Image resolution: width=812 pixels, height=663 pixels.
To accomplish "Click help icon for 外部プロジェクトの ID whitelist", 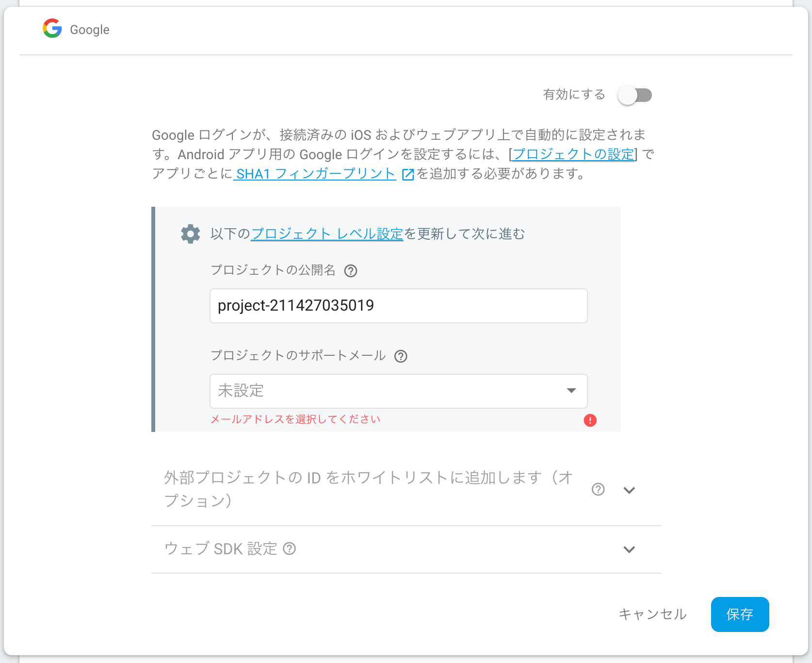I will (x=598, y=489).
